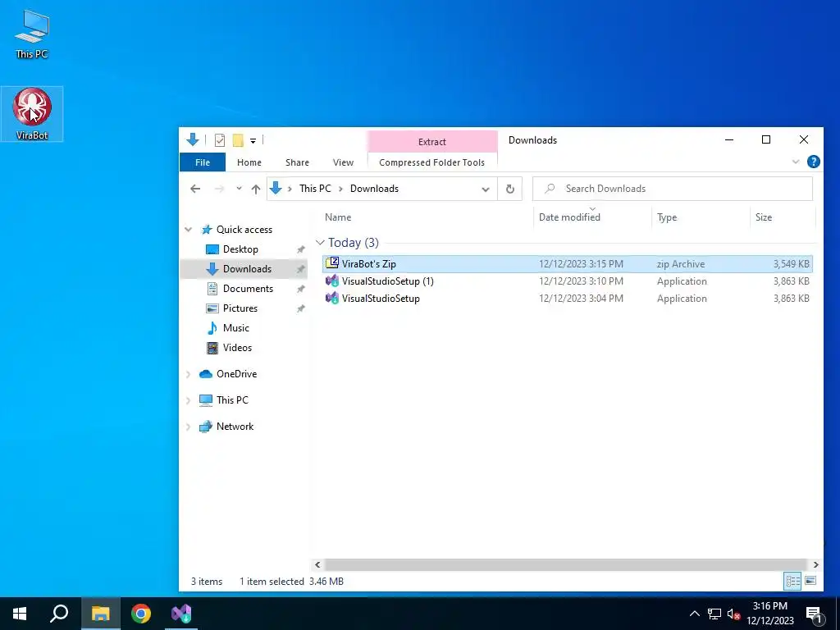Open taskbar Search
Viewport: 840px width, 630px height.
click(59, 614)
